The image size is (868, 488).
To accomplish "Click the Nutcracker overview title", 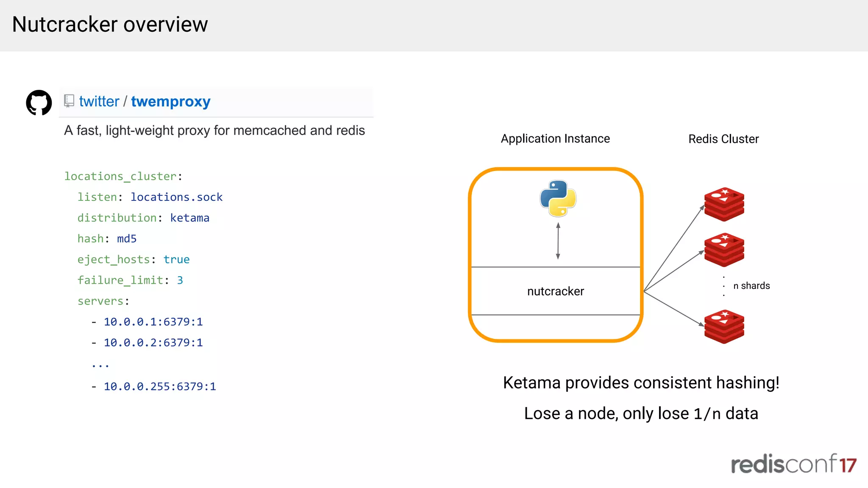I will (110, 25).
